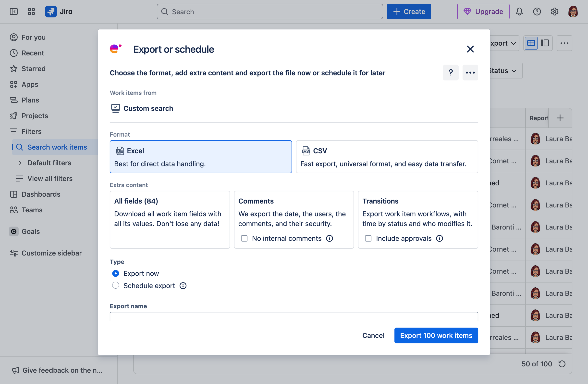Open the user profile avatar in top bar
The height and width of the screenshot is (384, 588).
573,12
